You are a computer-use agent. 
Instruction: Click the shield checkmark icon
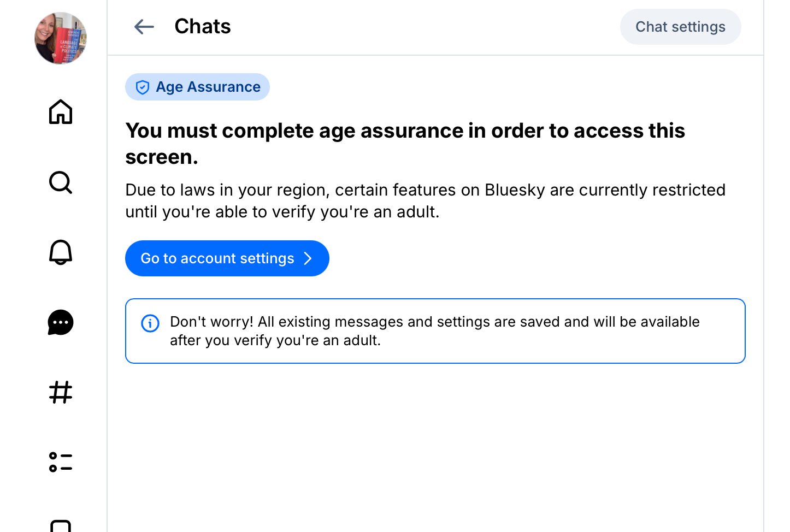[x=143, y=87]
